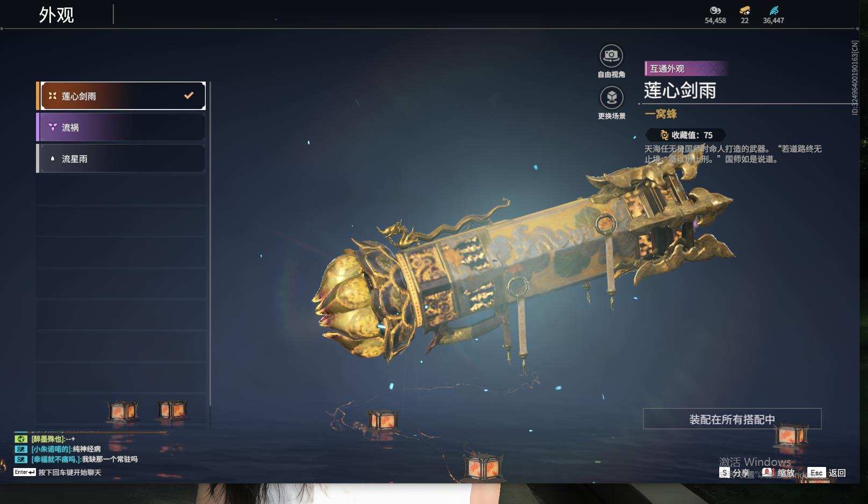Screen dimensions: 868x504
Task: Click the silver coin currency icon
Action: click(x=715, y=11)
